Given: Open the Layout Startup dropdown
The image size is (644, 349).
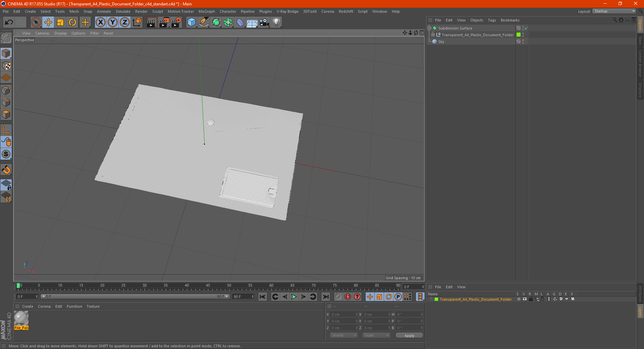Looking at the screenshot, I should pyautogui.click(x=614, y=11).
